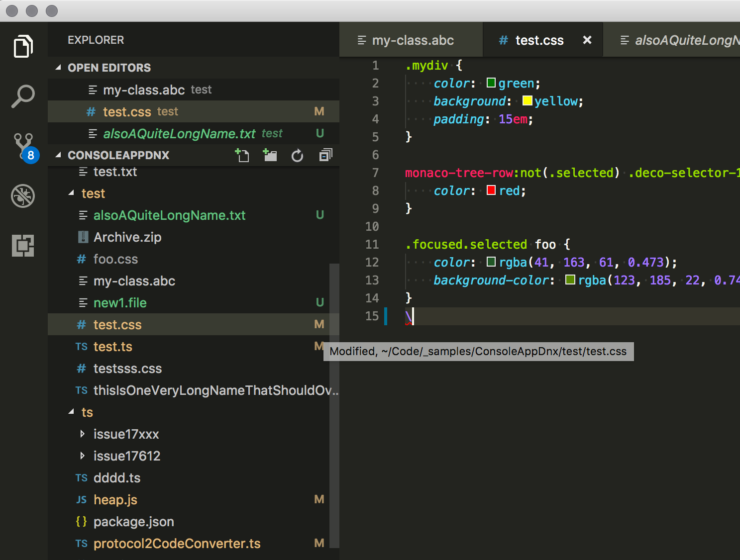Collapse the ts folder
The height and width of the screenshot is (560, 740).
[x=71, y=412]
